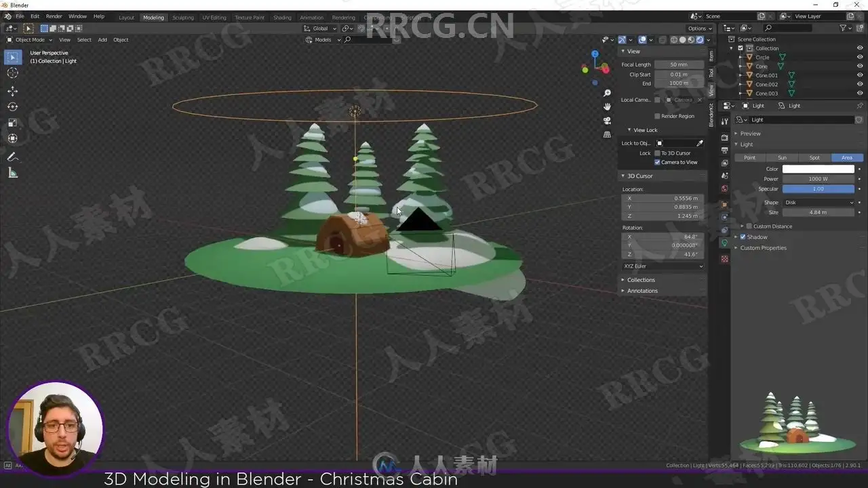
Task: Select the Scale tool
Action: pos(12,123)
